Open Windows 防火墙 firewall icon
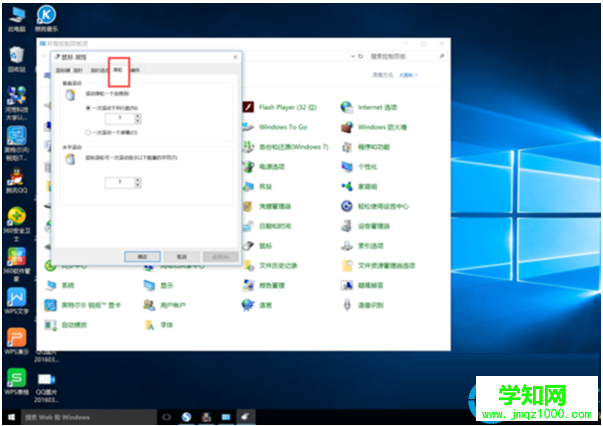This screenshot has height=426, width=603. point(346,127)
